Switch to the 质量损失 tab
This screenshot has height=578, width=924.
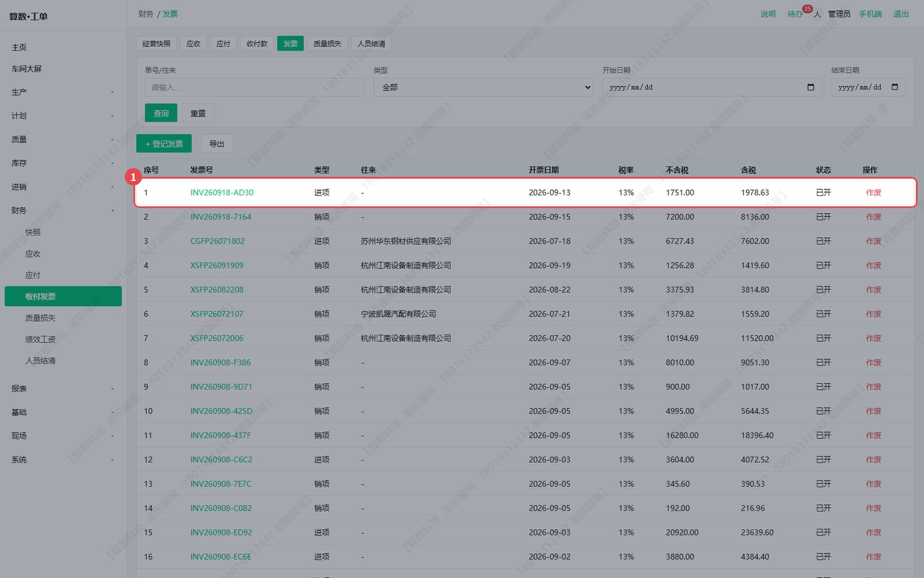tap(327, 44)
